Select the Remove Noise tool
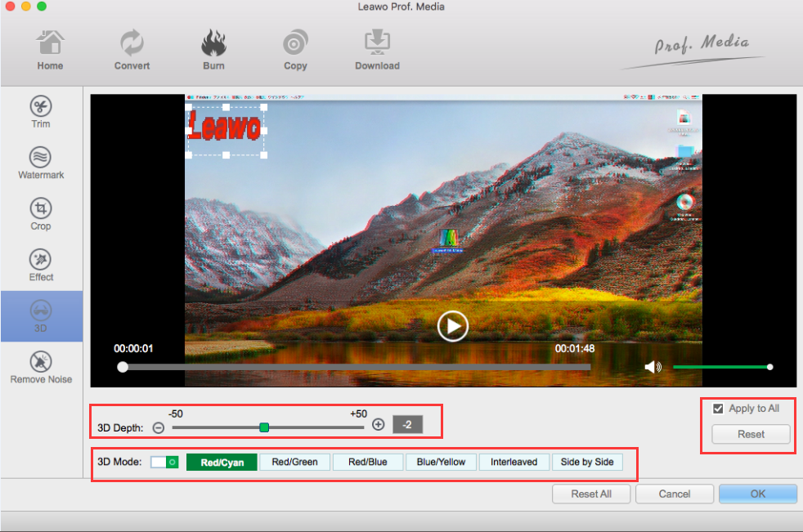 pyautogui.click(x=41, y=367)
